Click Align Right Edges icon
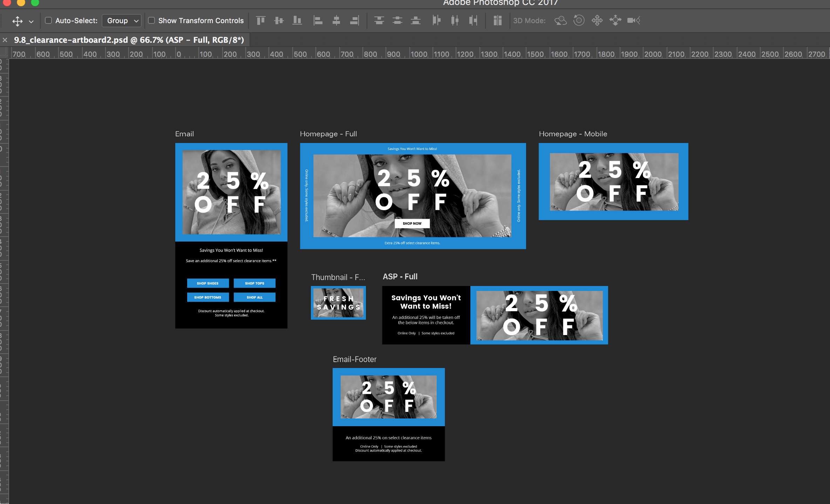830x504 pixels. click(354, 21)
